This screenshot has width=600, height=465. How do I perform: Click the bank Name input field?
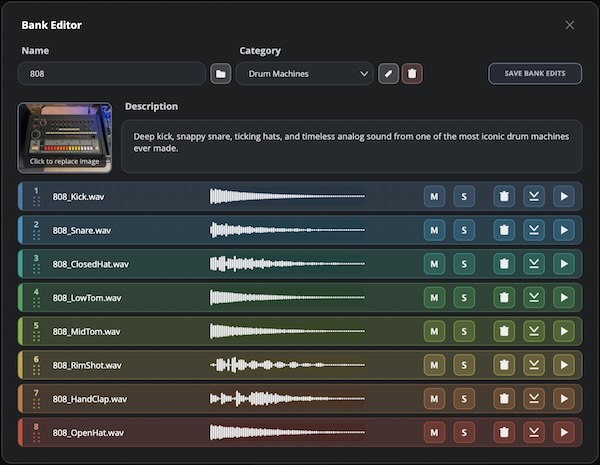pyautogui.click(x=112, y=73)
